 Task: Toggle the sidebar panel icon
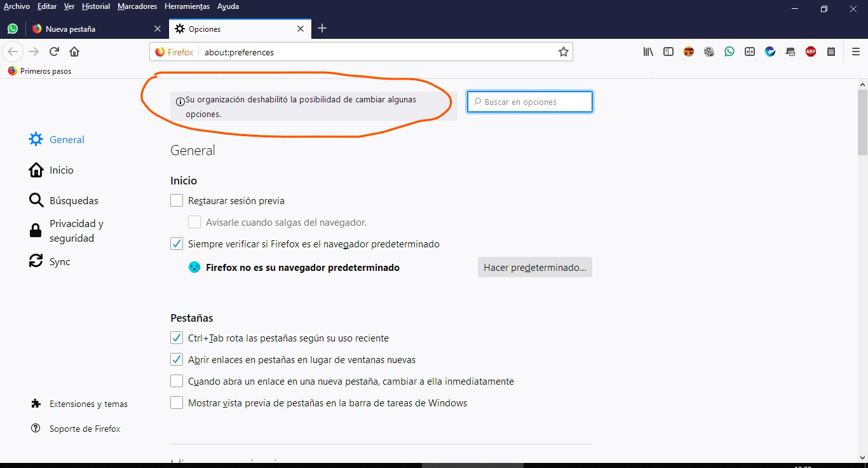click(668, 52)
